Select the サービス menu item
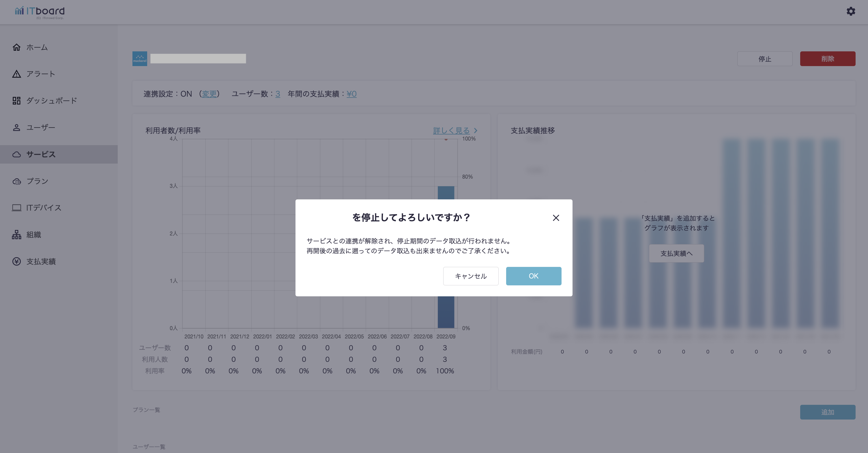Viewport: 868px width, 453px height. 41,155
